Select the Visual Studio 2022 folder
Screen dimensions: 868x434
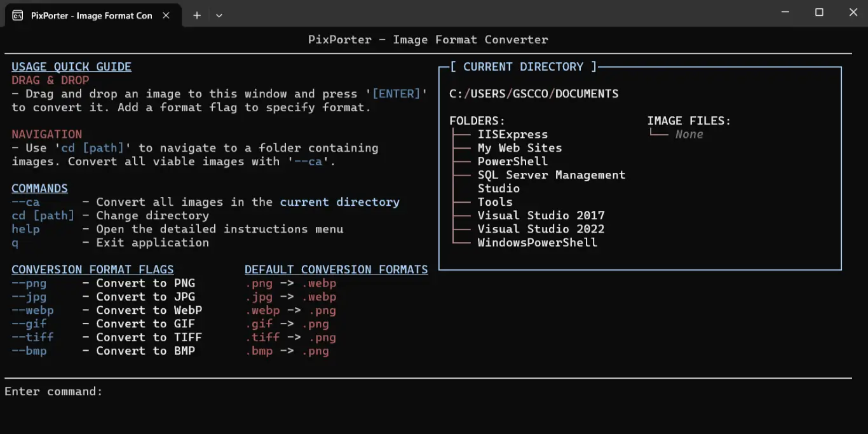tap(541, 229)
